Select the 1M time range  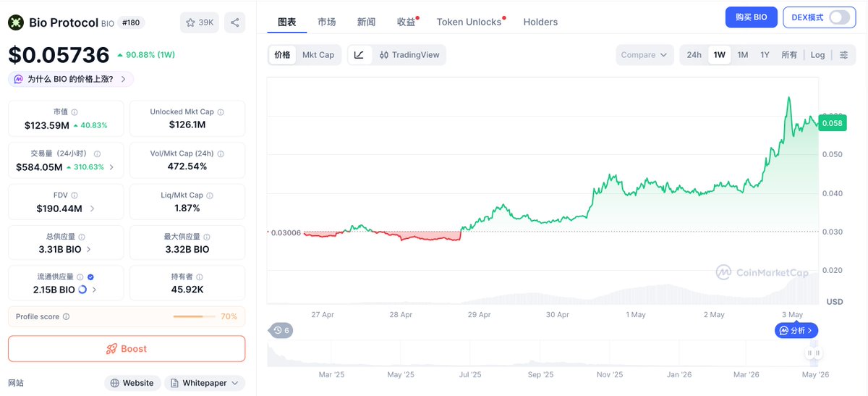pos(743,55)
